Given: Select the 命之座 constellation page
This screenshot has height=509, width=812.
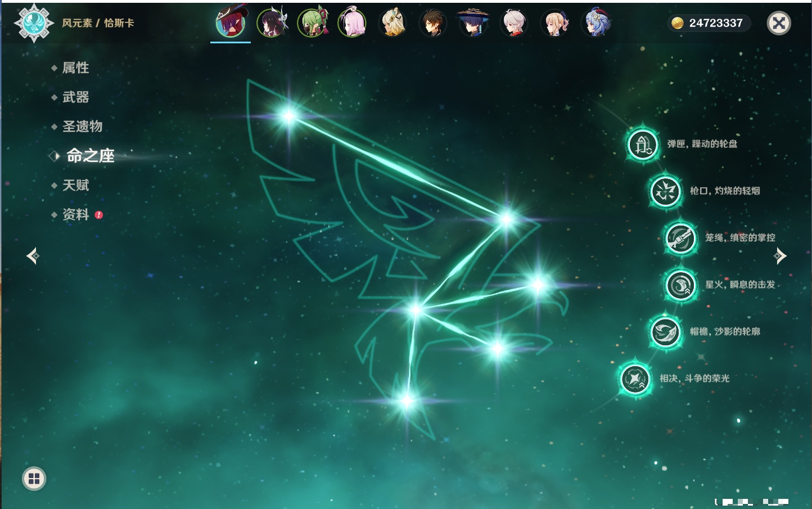Looking at the screenshot, I should 90,156.
